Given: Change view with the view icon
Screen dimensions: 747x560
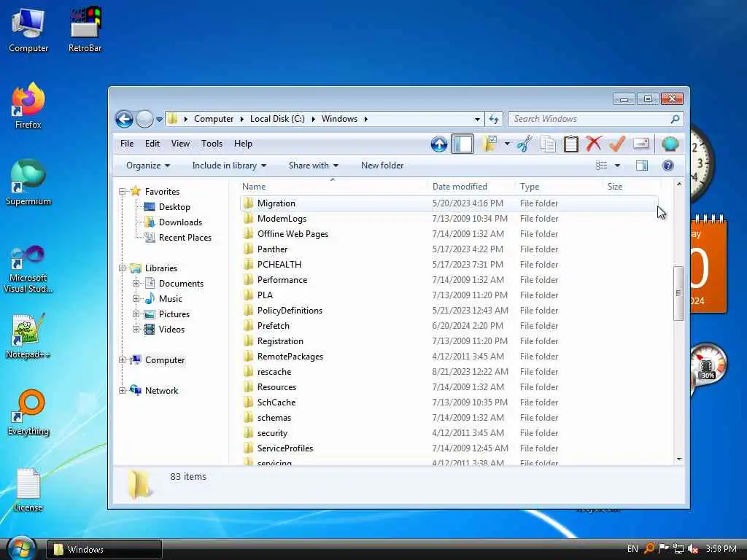Looking at the screenshot, I should click(602, 166).
